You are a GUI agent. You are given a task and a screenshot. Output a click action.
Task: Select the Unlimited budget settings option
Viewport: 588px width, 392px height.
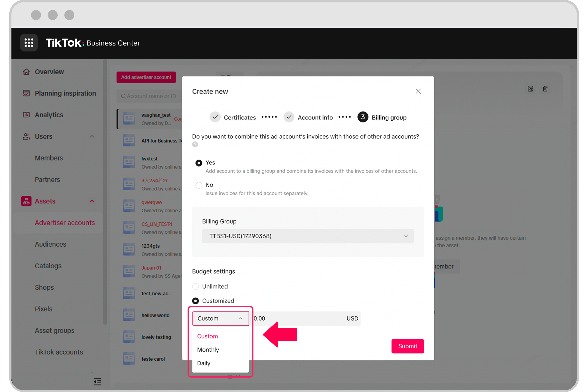point(195,286)
